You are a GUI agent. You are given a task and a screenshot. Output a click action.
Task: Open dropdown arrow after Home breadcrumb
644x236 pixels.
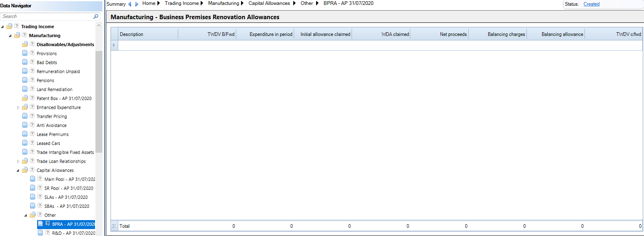(159, 3)
